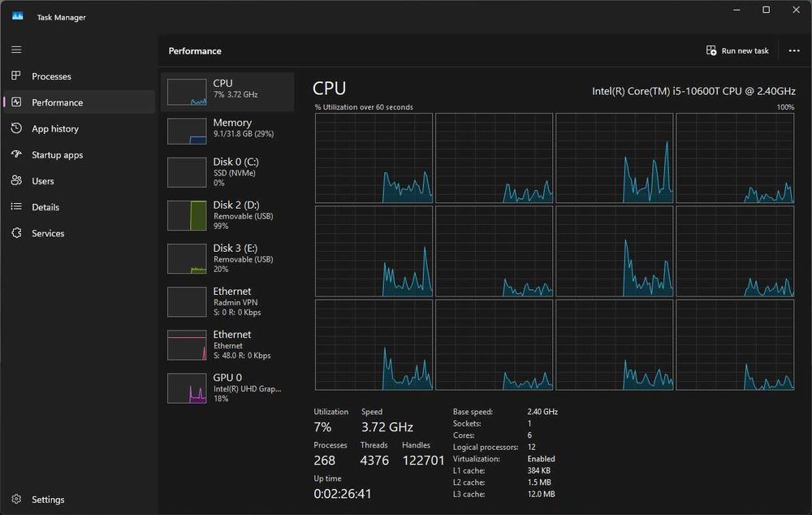Close the Task Manager window
The width and height of the screenshot is (812, 515).
coord(796,10)
